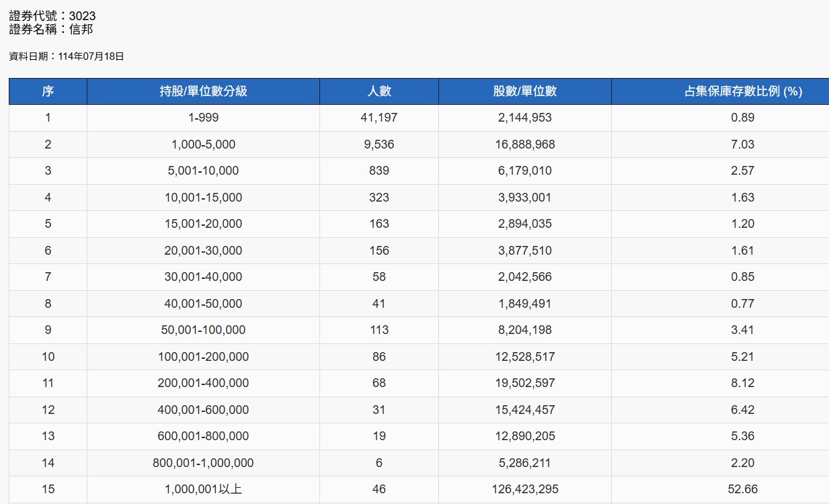The image size is (829, 504).
Task: Select the 1,000,001以上 range cell
Action: point(203,489)
